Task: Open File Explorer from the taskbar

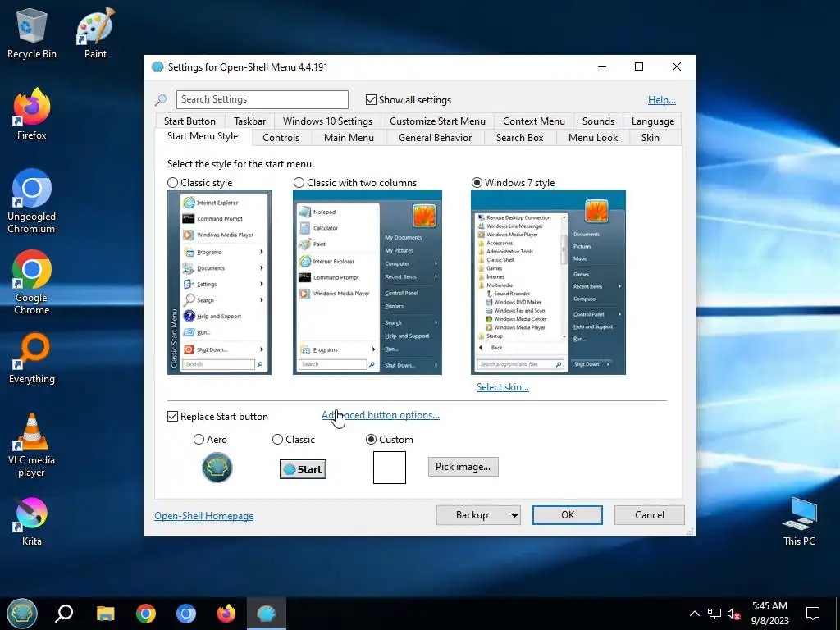Action: [105, 613]
